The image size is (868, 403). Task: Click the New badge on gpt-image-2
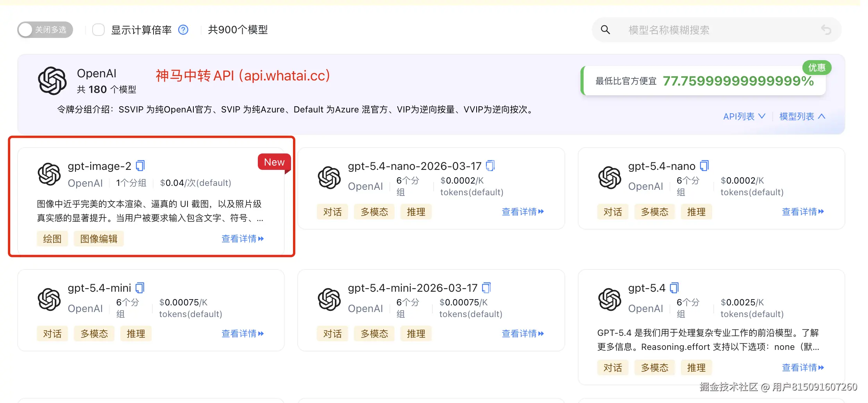pos(274,162)
